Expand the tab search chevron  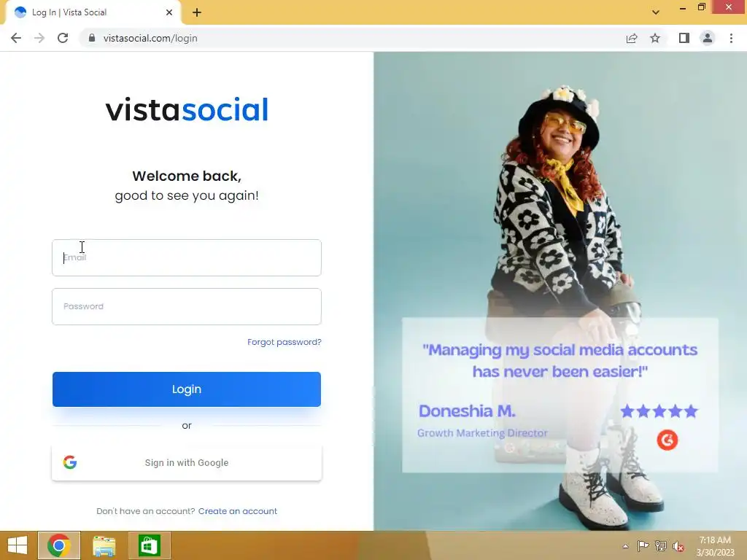point(656,12)
